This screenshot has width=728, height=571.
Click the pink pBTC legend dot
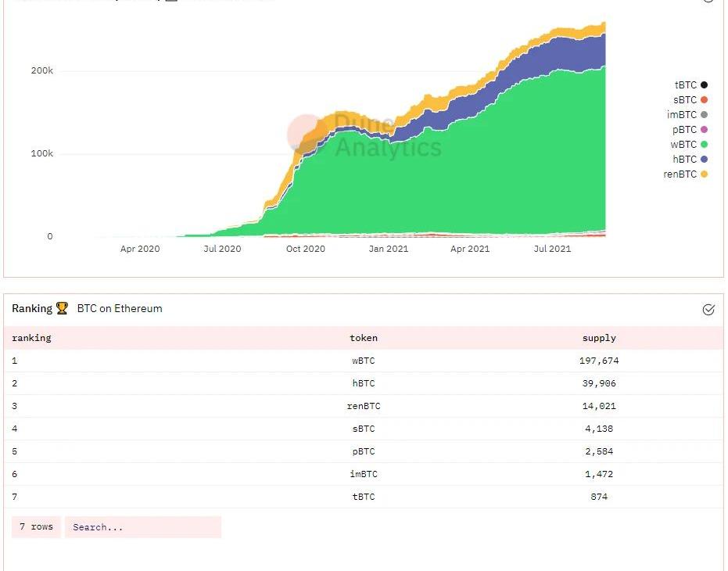[x=704, y=130]
